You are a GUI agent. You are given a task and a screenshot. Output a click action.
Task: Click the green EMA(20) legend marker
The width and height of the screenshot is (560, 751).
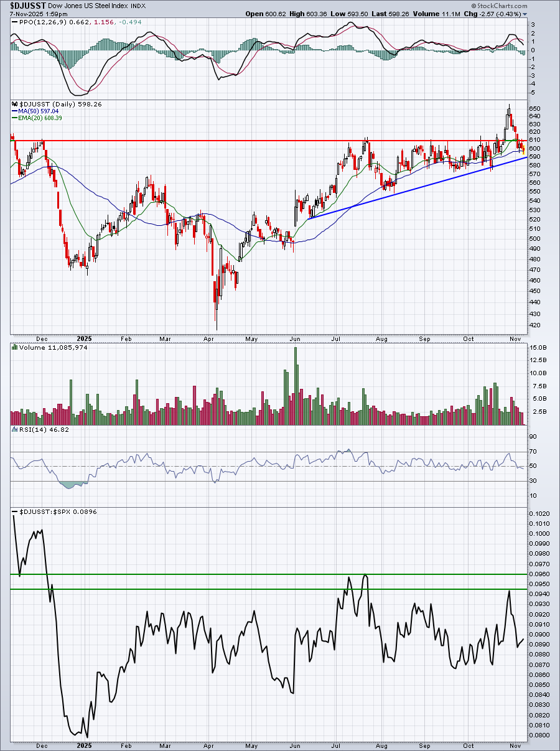13,118
